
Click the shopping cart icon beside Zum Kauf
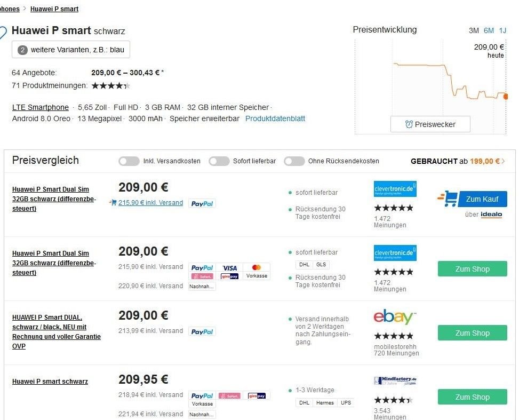point(448,199)
